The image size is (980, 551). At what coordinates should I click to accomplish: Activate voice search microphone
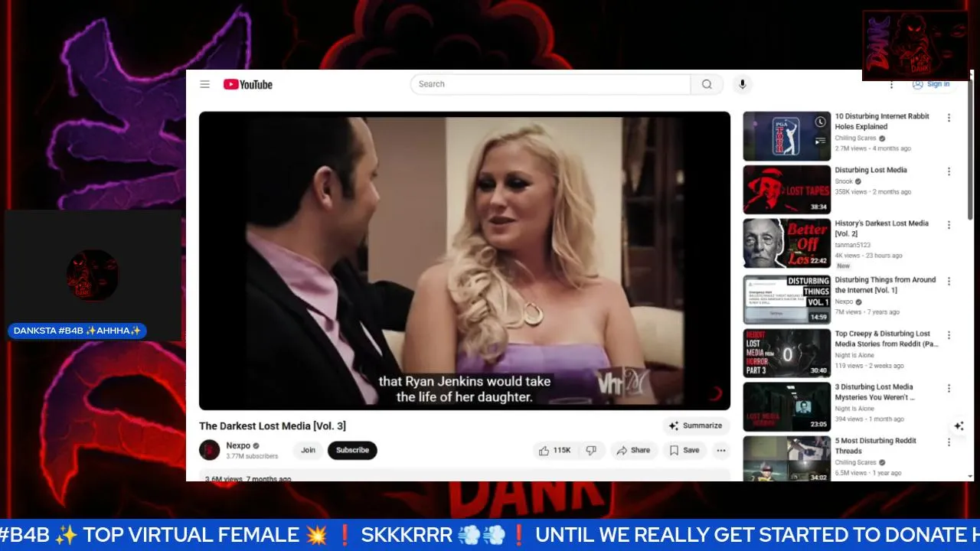tap(742, 84)
